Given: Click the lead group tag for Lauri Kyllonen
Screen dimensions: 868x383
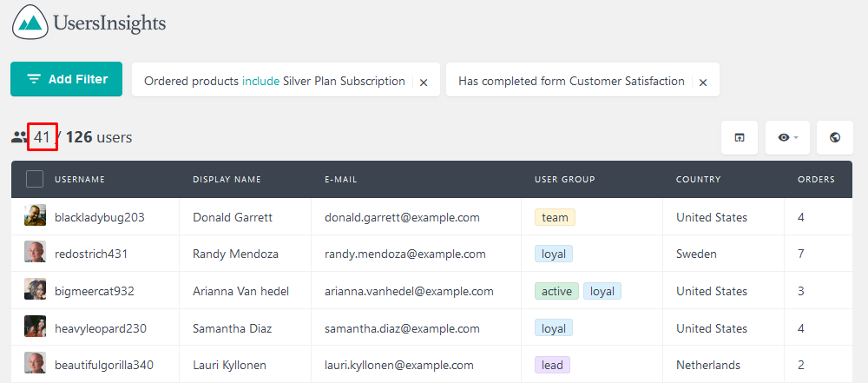Looking at the screenshot, I should click(x=552, y=365).
